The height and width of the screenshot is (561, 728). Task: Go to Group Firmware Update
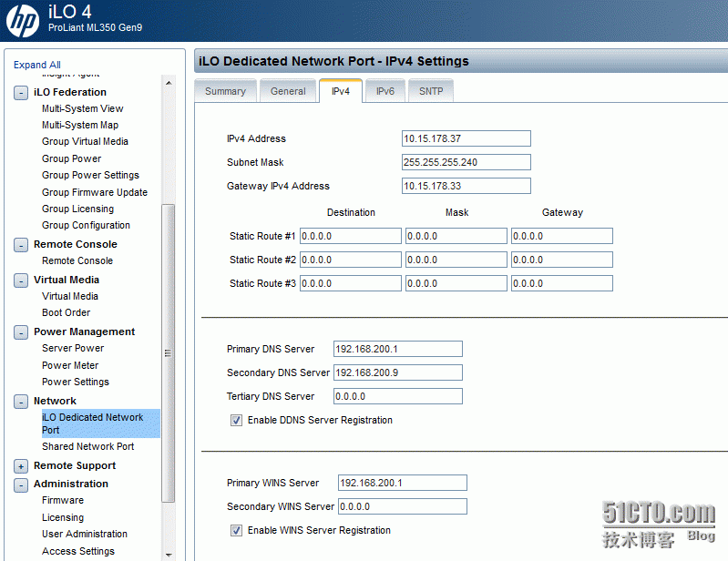pos(95,192)
